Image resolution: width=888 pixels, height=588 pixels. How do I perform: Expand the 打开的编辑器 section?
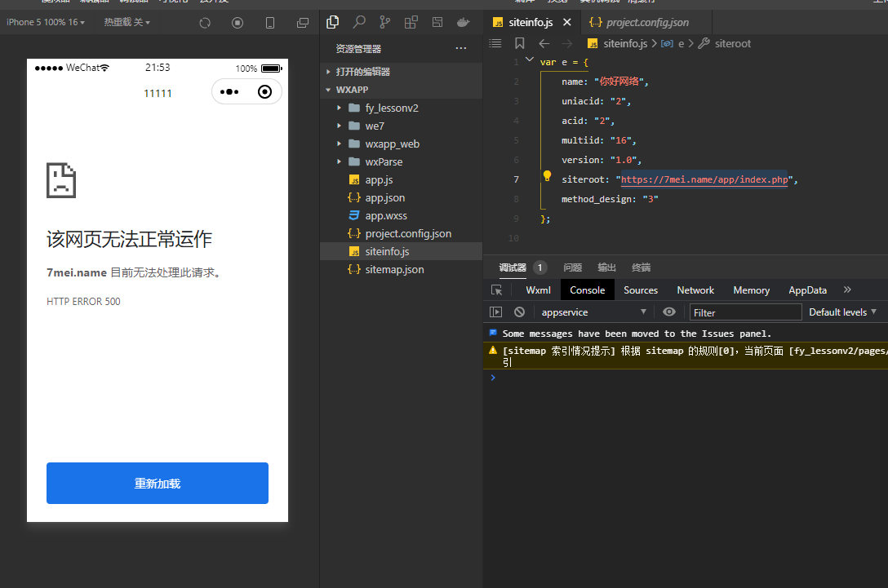coord(401,72)
